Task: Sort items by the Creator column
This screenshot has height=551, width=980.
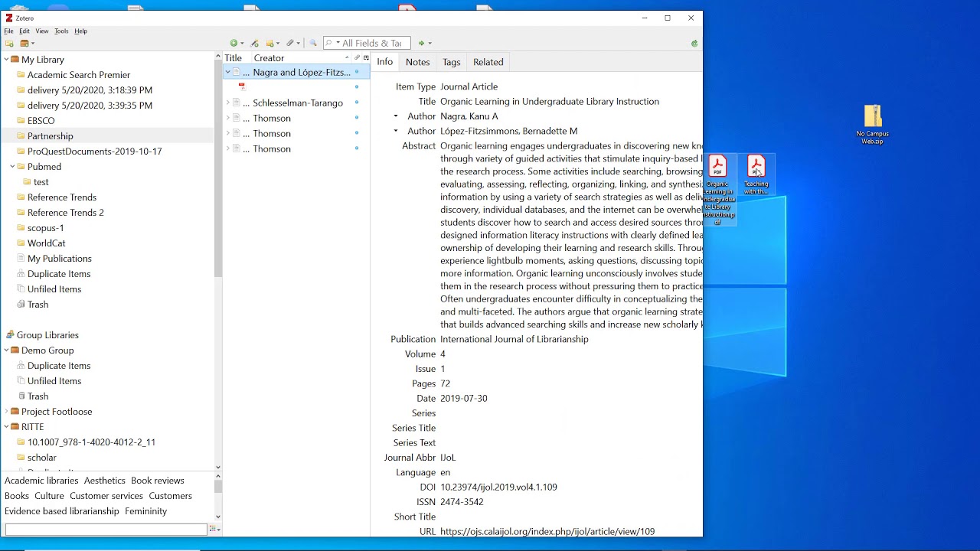Action: point(302,58)
